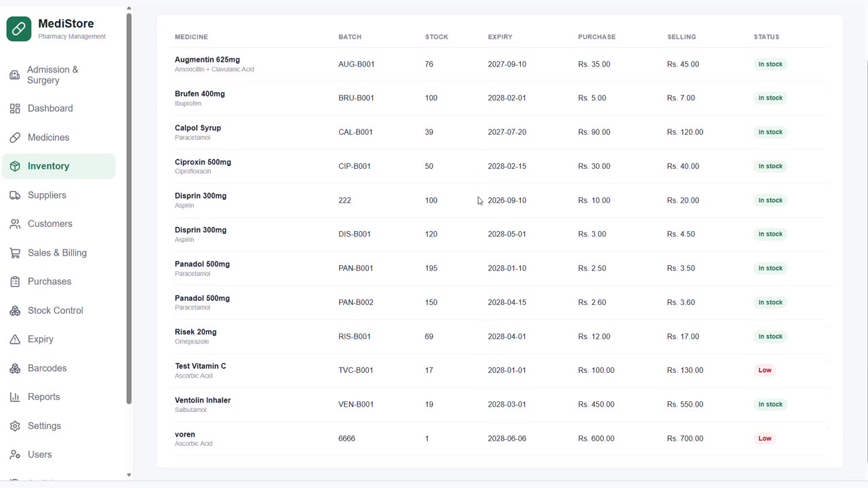Open the Reports page
Screen dimensions: 868x488
(59, 397)
